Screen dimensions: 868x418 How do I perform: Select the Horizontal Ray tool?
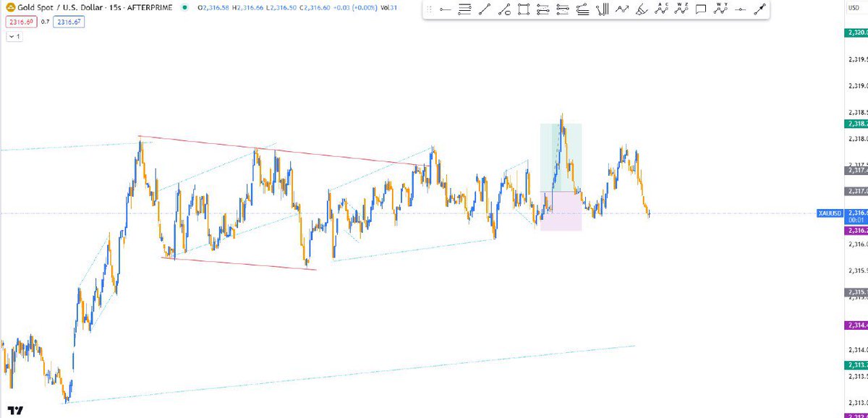coord(739,10)
